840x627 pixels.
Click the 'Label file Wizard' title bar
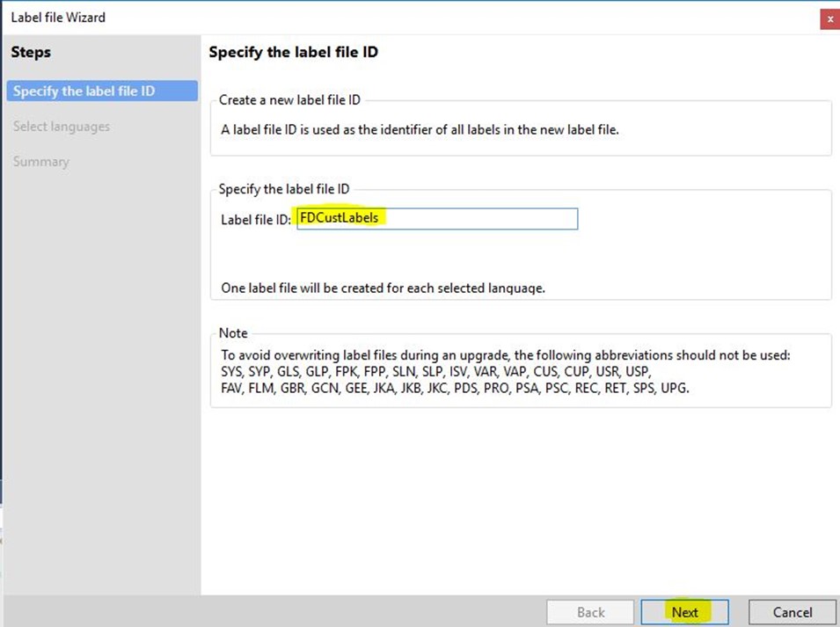[352, 18]
